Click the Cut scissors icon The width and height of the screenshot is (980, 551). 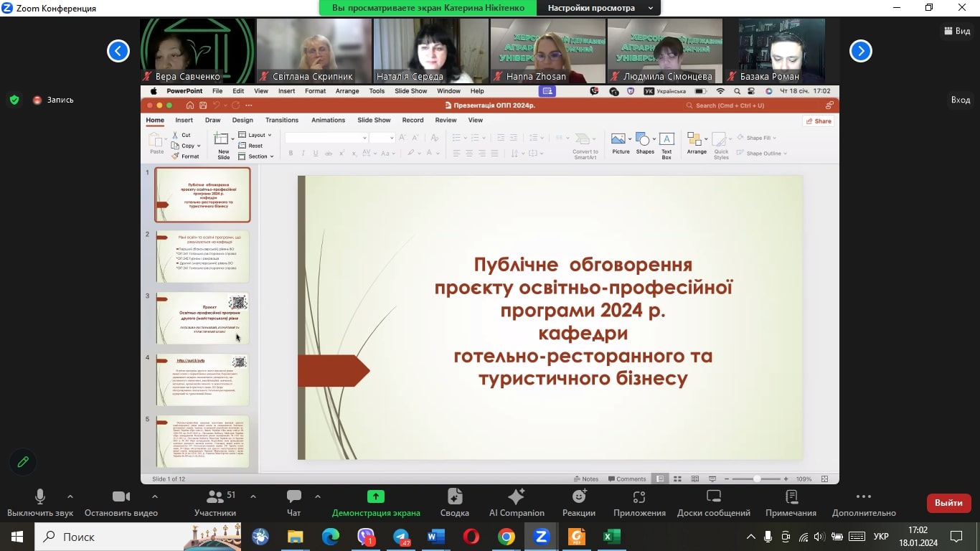[175, 135]
